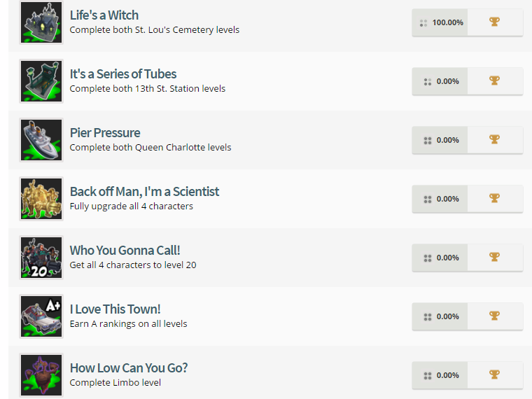The width and height of the screenshot is (532, 399).
Task: Click trophy icon for It's a Series of Tubes
Action: click(494, 81)
